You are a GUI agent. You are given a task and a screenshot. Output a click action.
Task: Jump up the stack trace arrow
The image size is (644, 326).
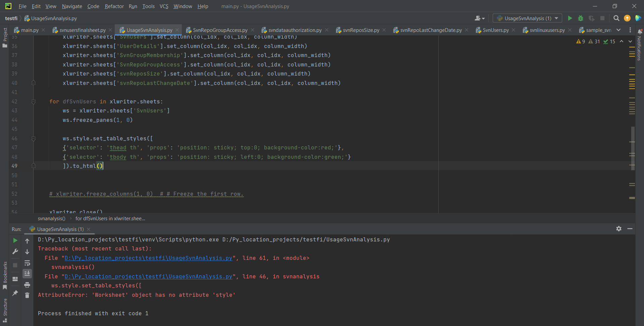[x=27, y=241]
